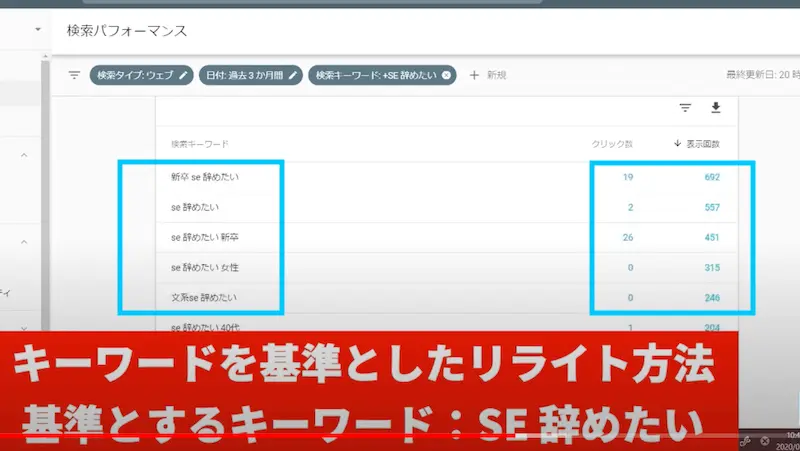Click the 検索キーワード column header
The image size is (800, 451).
coord(199,144)
